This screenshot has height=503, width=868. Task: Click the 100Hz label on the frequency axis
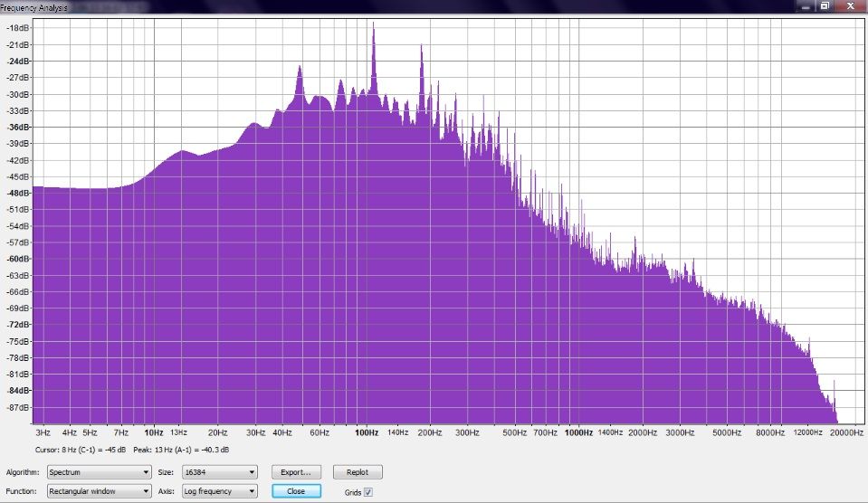[366, 433]
